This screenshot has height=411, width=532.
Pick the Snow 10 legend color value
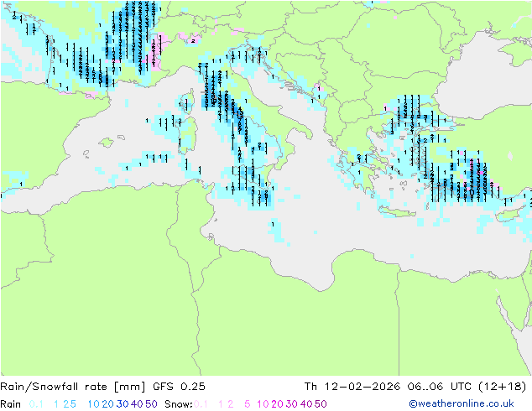[263, 404]
